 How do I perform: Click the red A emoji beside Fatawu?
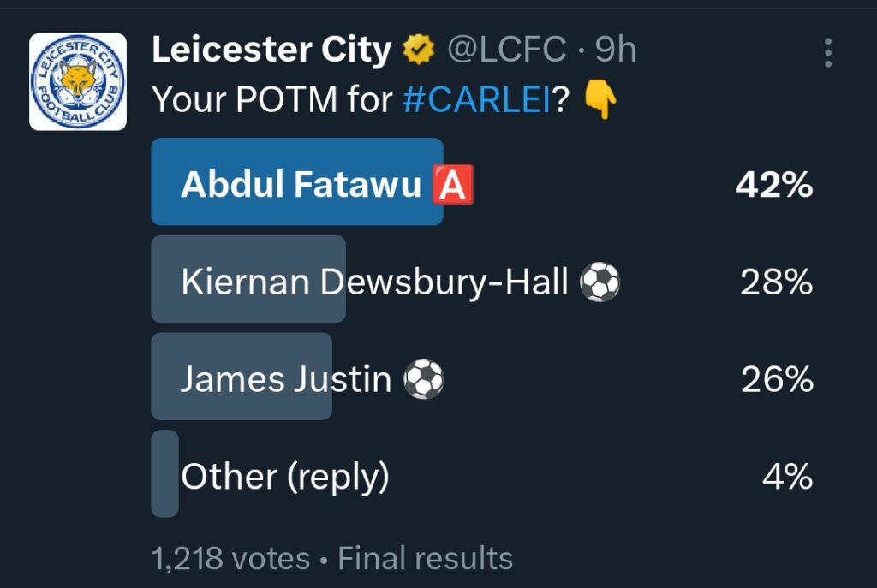pos(452,185)
